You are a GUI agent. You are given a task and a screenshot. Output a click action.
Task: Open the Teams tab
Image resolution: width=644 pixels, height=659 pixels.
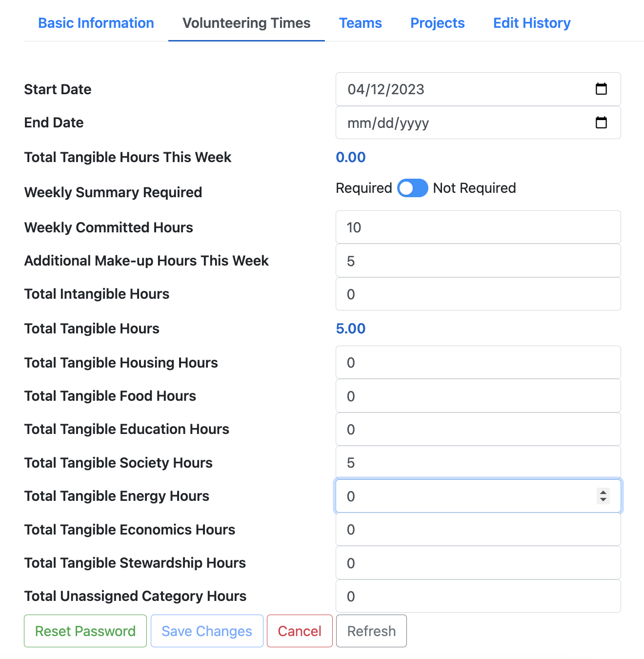(x=361, y=23)
